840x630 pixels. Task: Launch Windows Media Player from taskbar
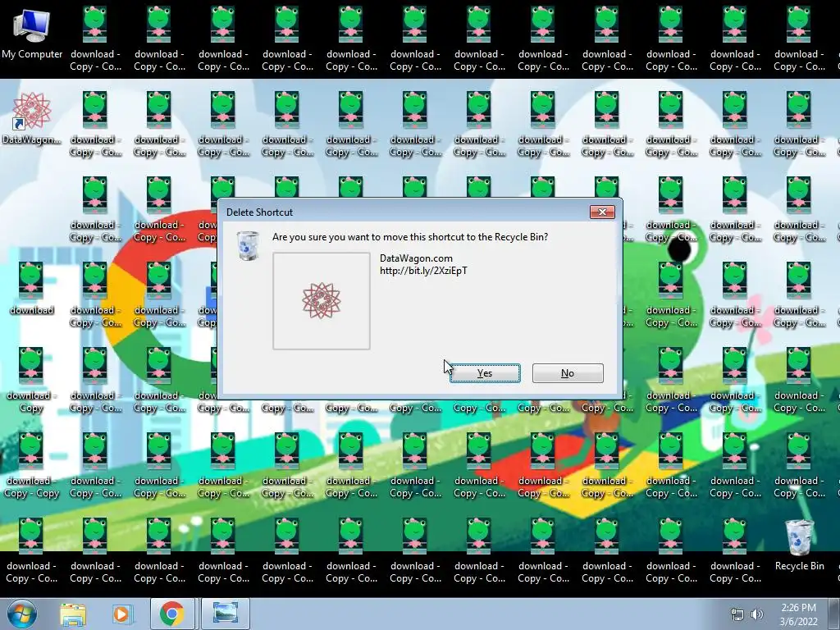tap(121, 614)
